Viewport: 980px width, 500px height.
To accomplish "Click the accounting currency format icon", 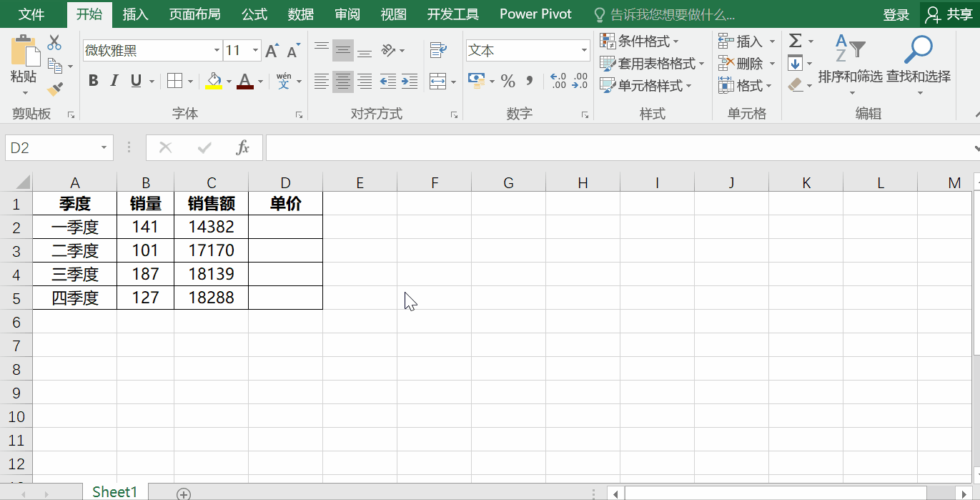I will click(476, 80).
